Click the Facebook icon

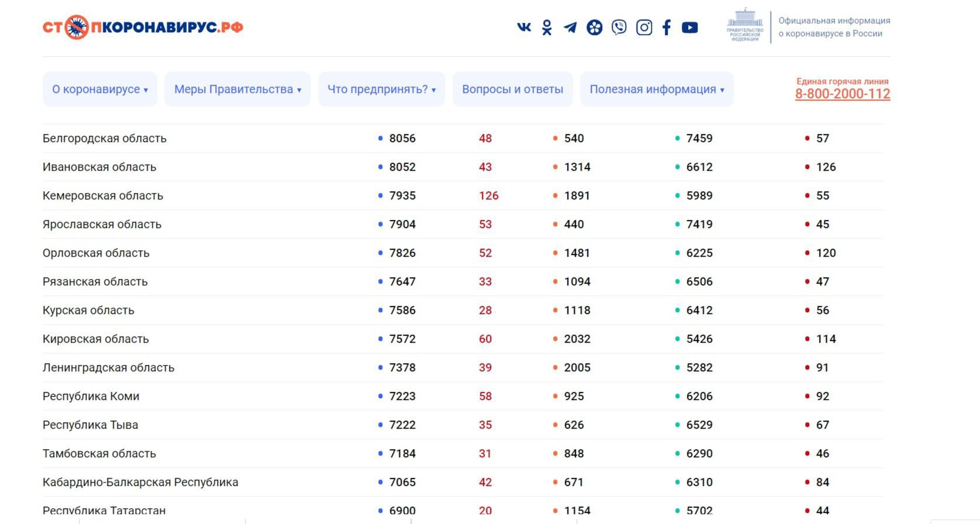click(x=667, y=27)
